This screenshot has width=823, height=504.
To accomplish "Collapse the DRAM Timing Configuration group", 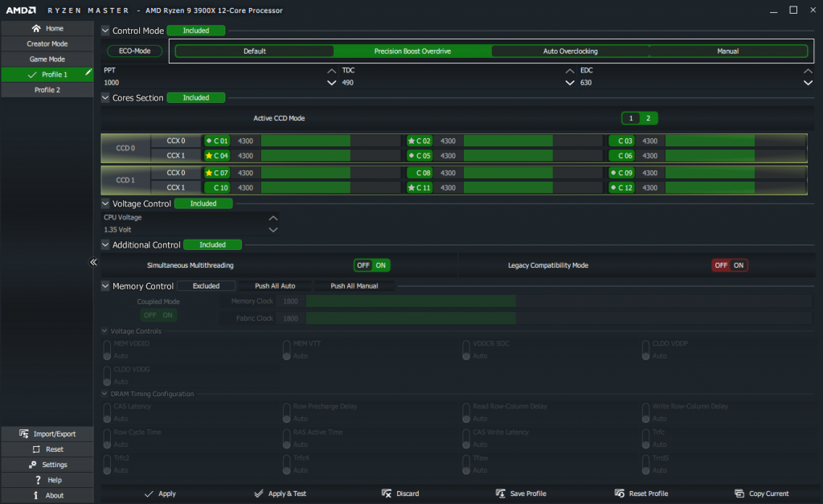I will 104,394.
